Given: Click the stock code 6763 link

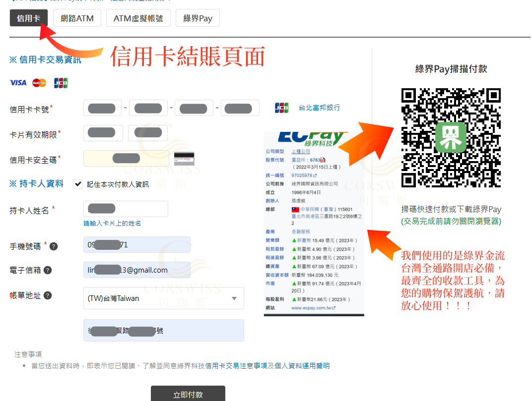Looking at the screenshot, I should pyautogui.click(x=315, y=160).
